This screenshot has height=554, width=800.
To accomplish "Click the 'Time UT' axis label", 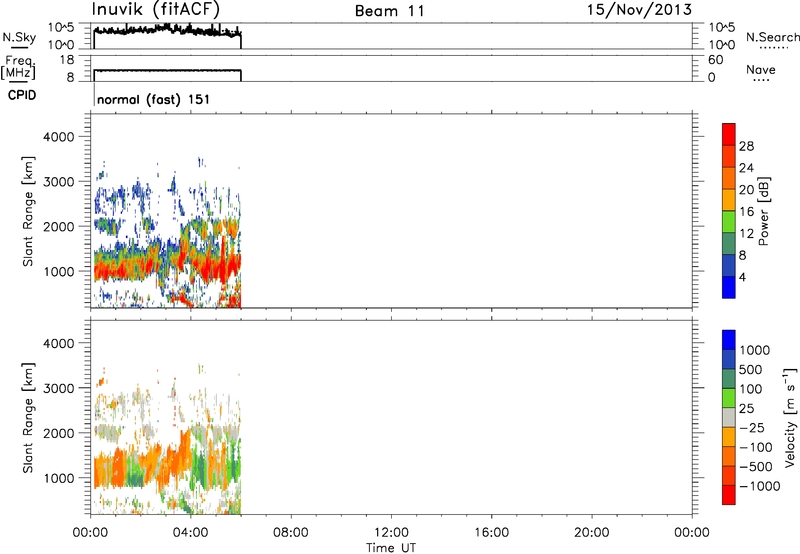I will (391, 548).
